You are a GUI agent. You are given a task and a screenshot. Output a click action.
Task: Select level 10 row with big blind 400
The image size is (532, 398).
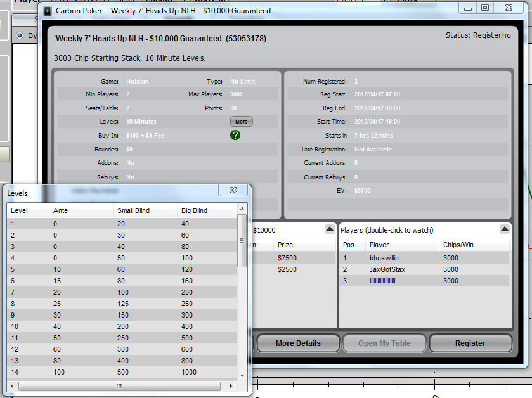[x=122, y=326]
